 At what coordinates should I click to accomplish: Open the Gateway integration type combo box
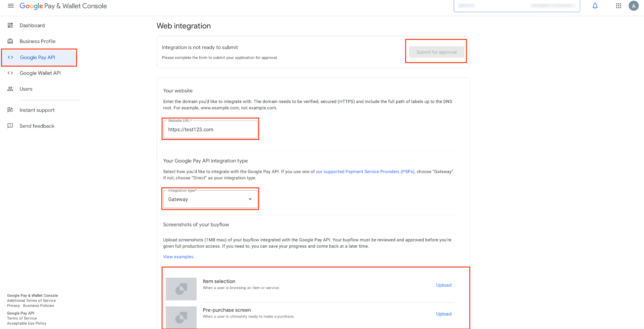coord(210,199)
